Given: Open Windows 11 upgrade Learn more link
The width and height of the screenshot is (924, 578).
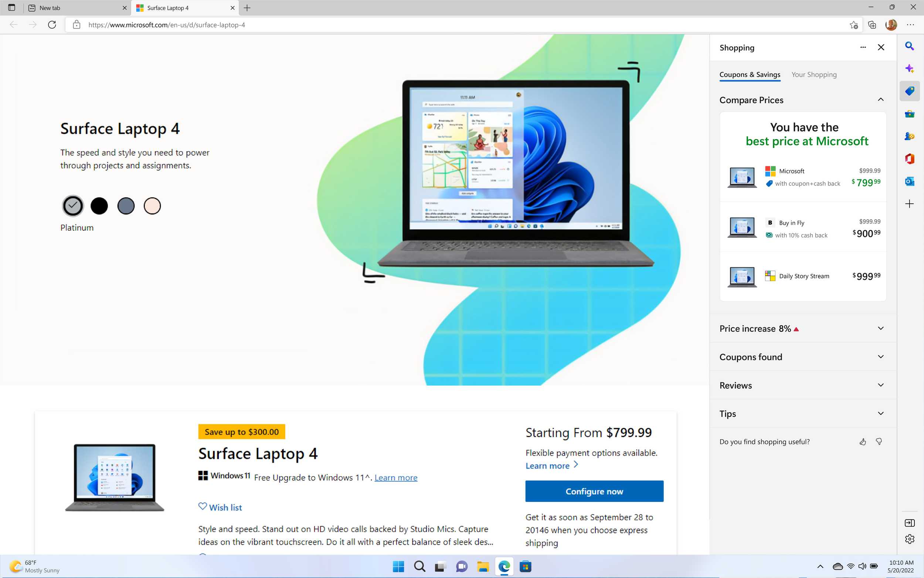Looking at the screenshot, I should point(396,477).
